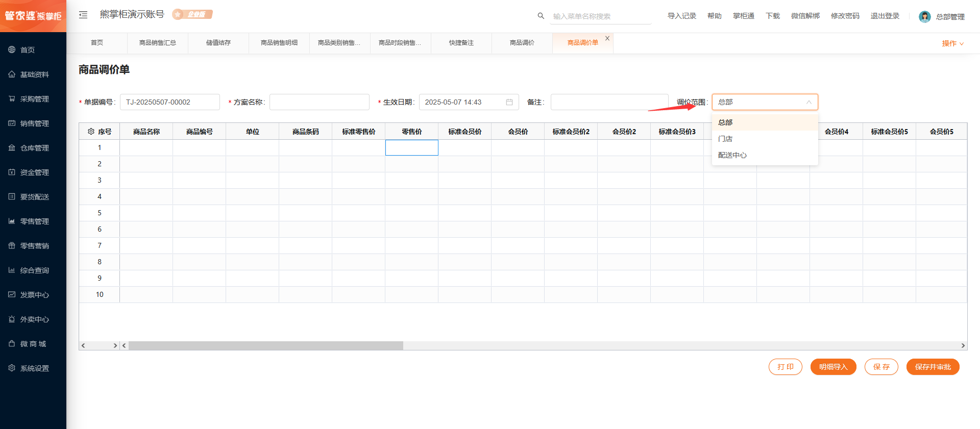Click the 商品名称 column header
Screen dimensions: 980x429
click(x=146, y=131)
